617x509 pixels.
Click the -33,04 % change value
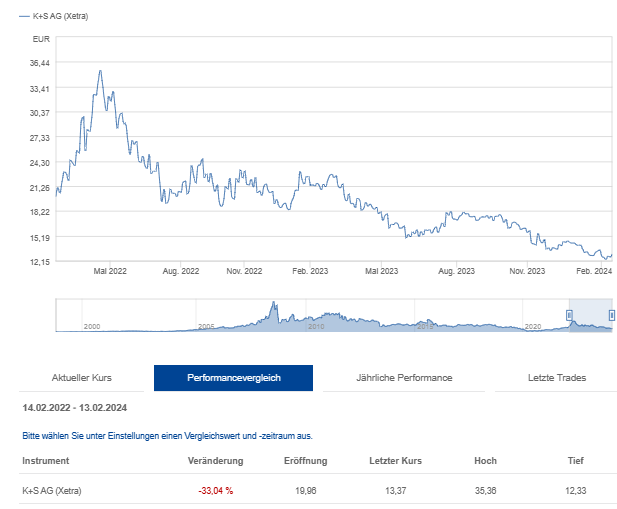215,491
